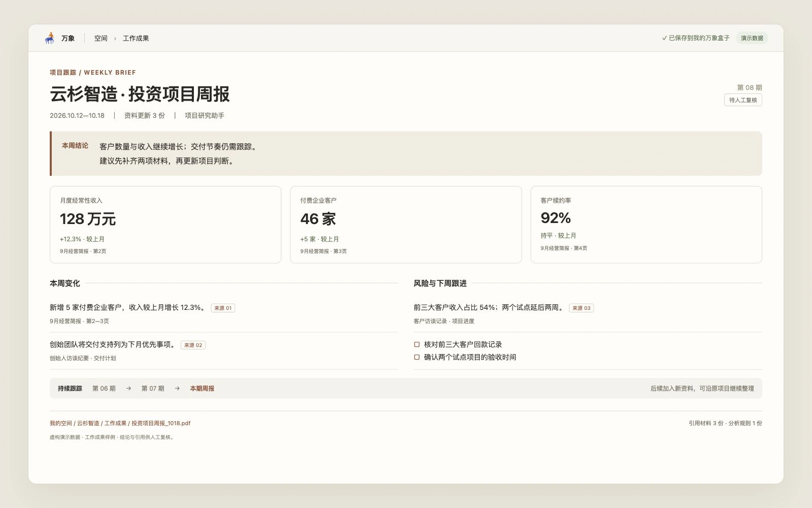This screenshot has width=812, height=508.
Task: Select 第 07 期 in tracking bar
Action: (x=153, y=389)
